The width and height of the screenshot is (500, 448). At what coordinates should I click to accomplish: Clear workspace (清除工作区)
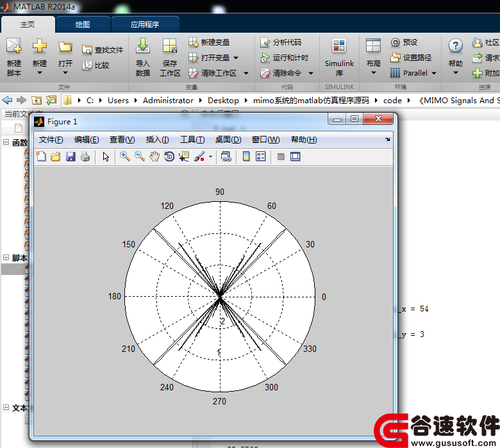pyautogui.click(x=213, y=73)
